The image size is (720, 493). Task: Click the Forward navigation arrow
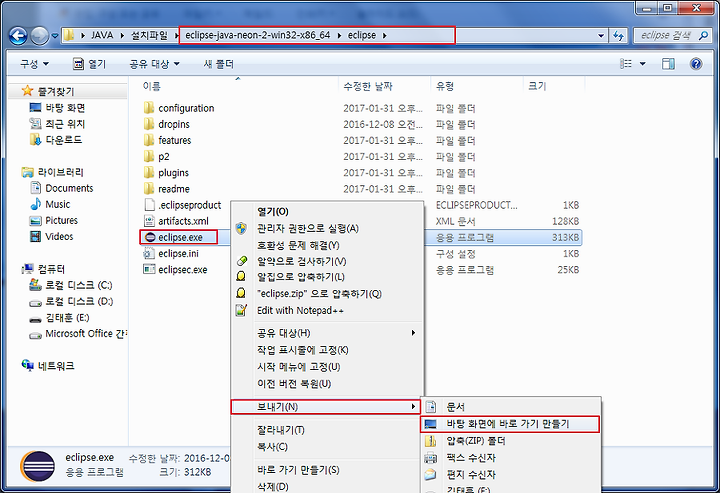click(x=39, y=35)
